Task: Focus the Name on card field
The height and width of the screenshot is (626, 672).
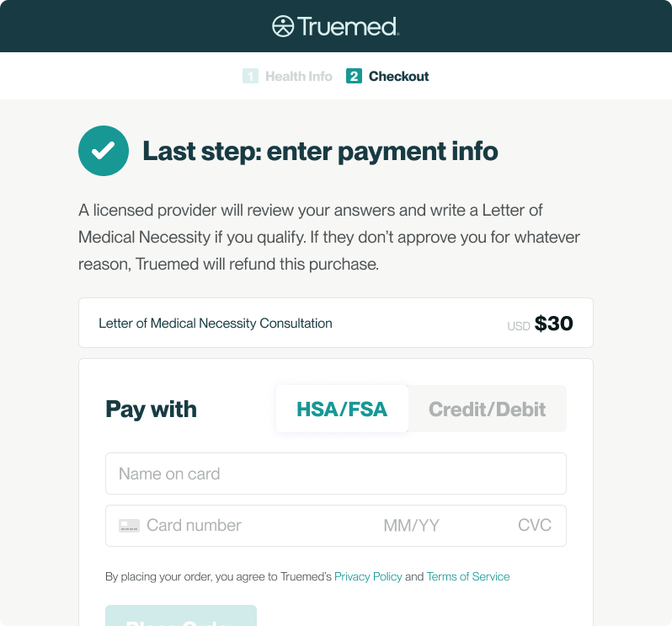Action: coord(336,474)
